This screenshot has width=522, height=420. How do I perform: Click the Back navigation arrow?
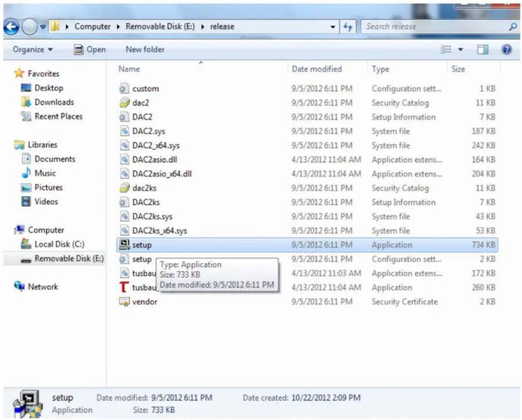pos(11,27)
